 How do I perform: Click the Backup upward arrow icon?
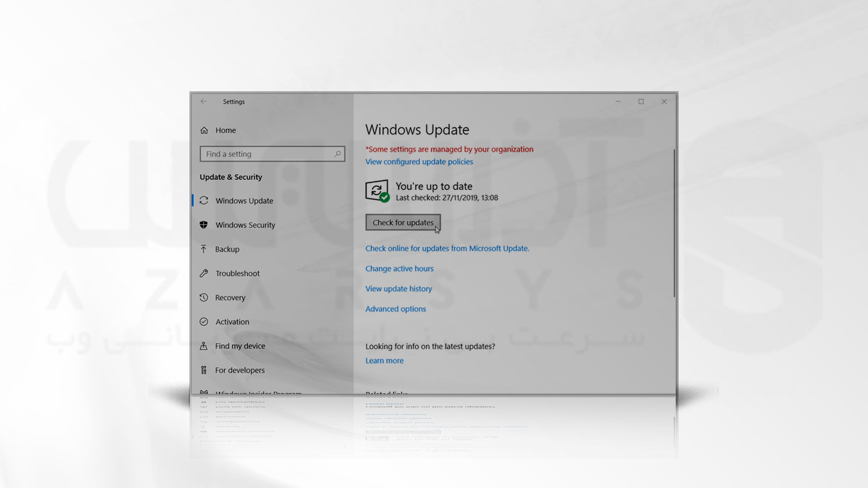coord(204,249)
